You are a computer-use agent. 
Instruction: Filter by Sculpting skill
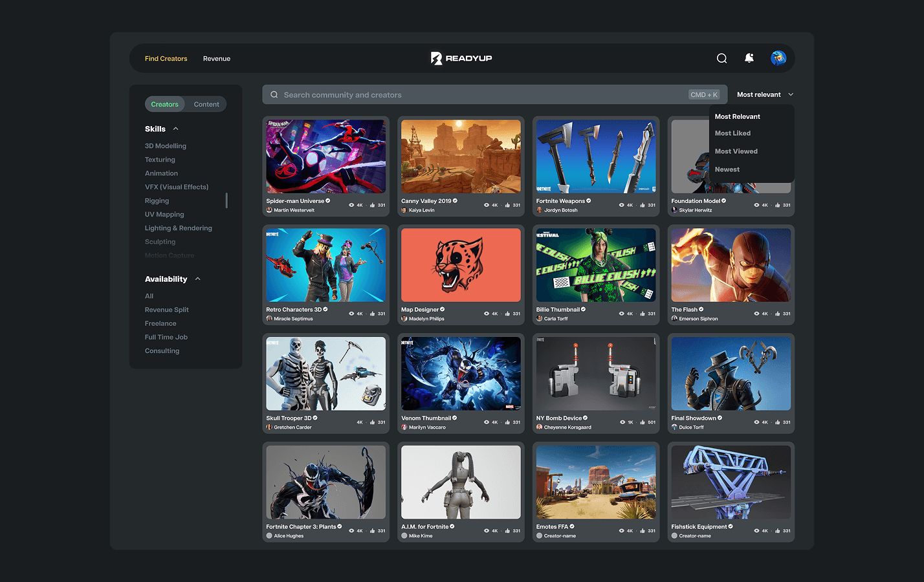point(160,242)
